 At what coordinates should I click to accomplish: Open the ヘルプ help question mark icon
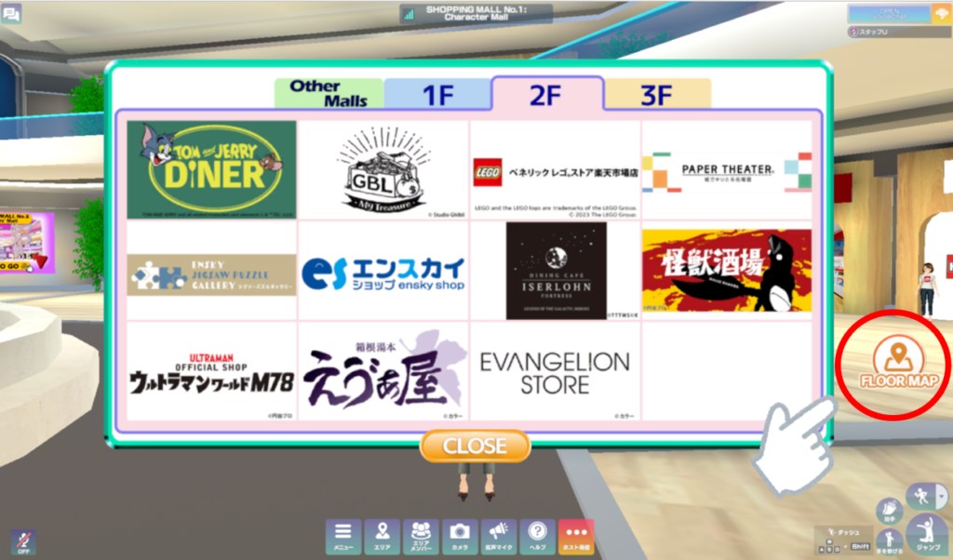537,537
